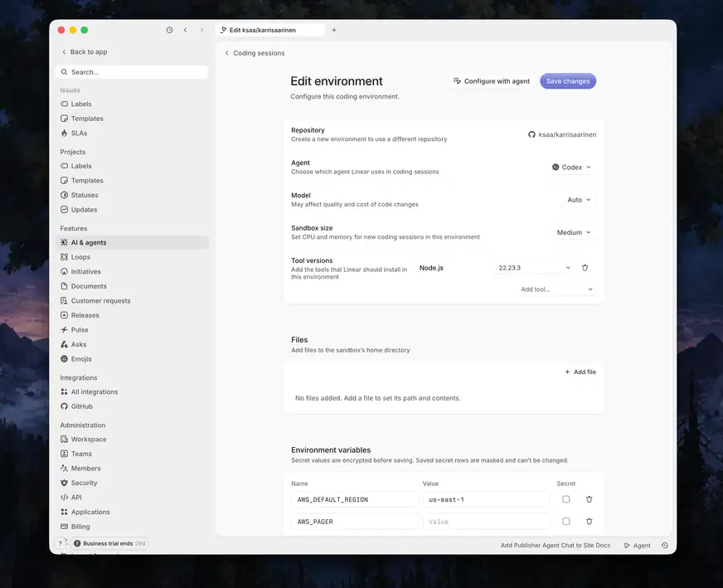The width and height of the screenshot is (723, 588).
Task: Open the Agent dropdown showing Codex
Action: [571, 167]
